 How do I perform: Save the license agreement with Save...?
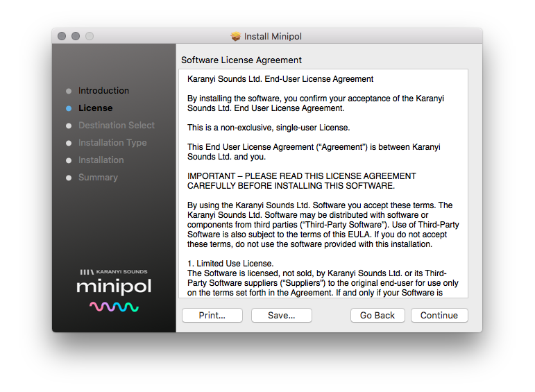pyautogui.click(x=282, y=315)
